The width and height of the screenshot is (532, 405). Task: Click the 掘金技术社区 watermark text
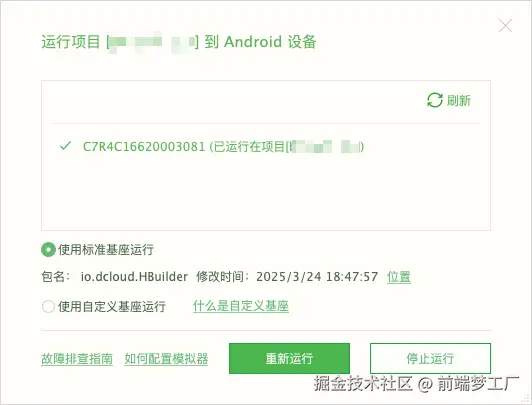363,384
